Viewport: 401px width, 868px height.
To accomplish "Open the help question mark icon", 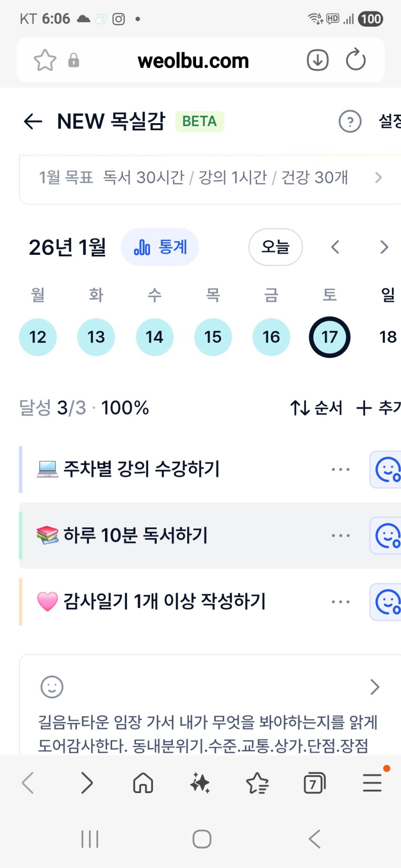I will click(350, 122).
